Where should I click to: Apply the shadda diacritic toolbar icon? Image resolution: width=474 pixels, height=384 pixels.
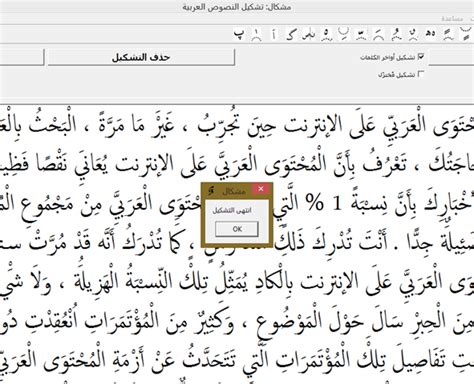click(x=360, y=34)
